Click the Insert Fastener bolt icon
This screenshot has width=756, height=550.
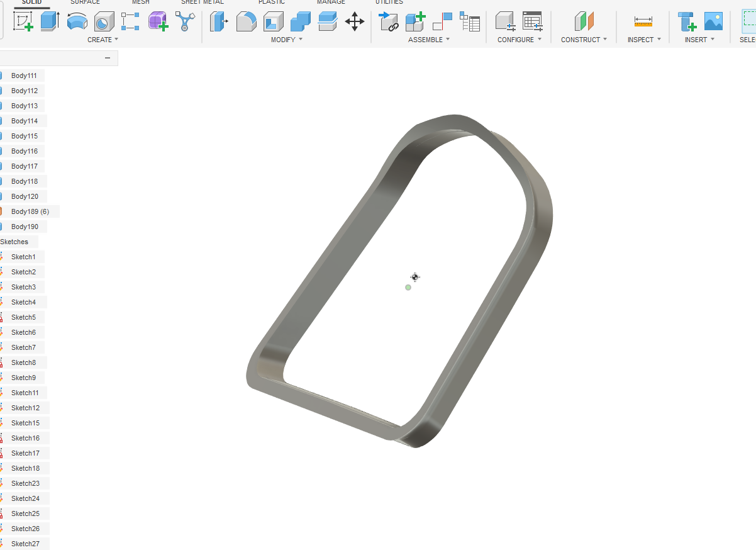[x=687, y=21]
